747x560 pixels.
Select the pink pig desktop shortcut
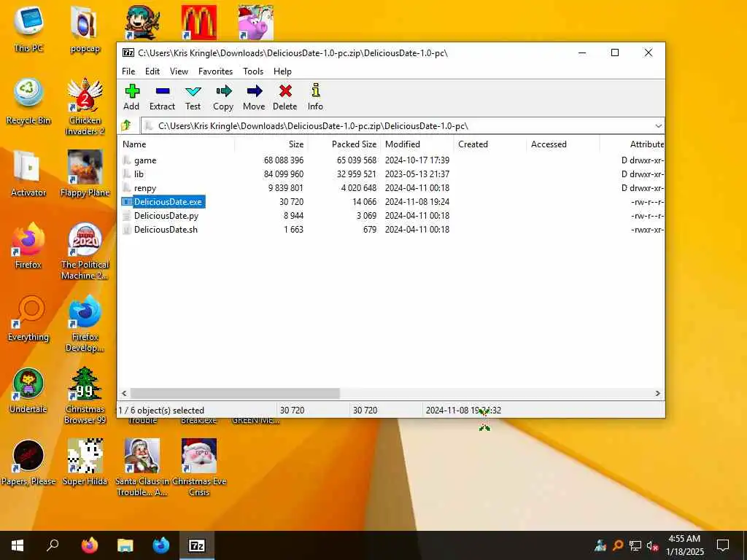[256, 23]
